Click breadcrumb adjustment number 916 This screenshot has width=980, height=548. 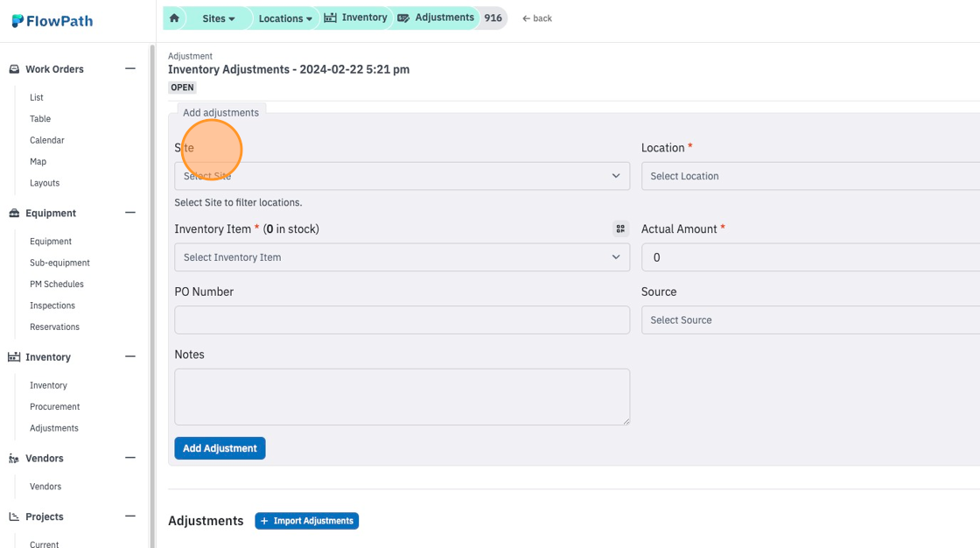tap(493, 18)
